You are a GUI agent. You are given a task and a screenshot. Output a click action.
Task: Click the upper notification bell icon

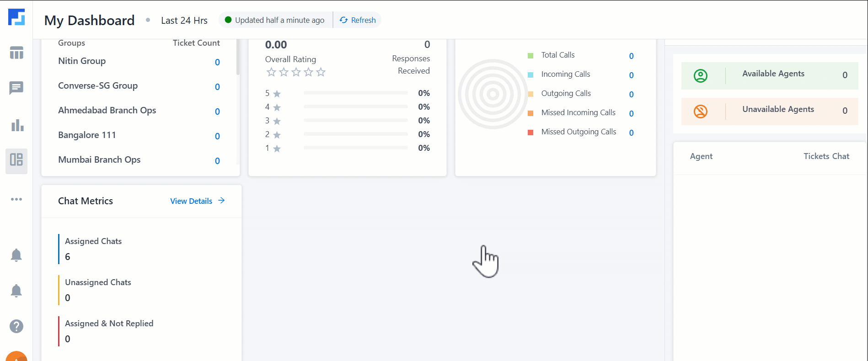(16, 255)
